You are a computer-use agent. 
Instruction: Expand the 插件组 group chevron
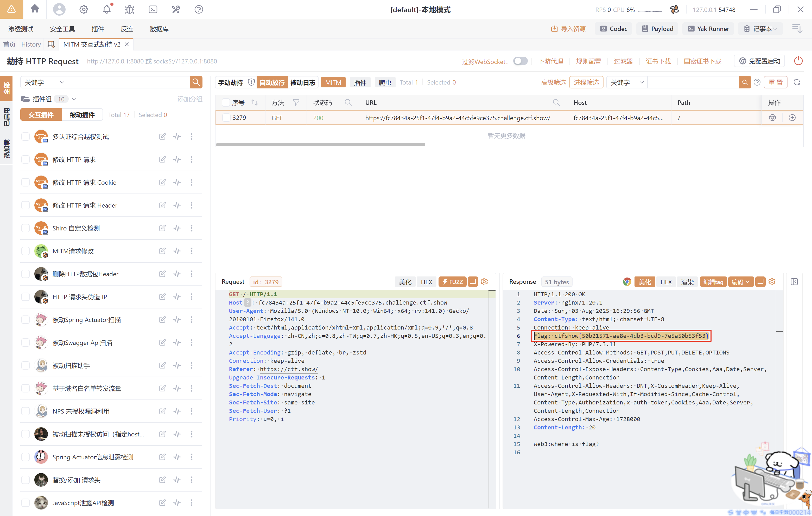74,99
